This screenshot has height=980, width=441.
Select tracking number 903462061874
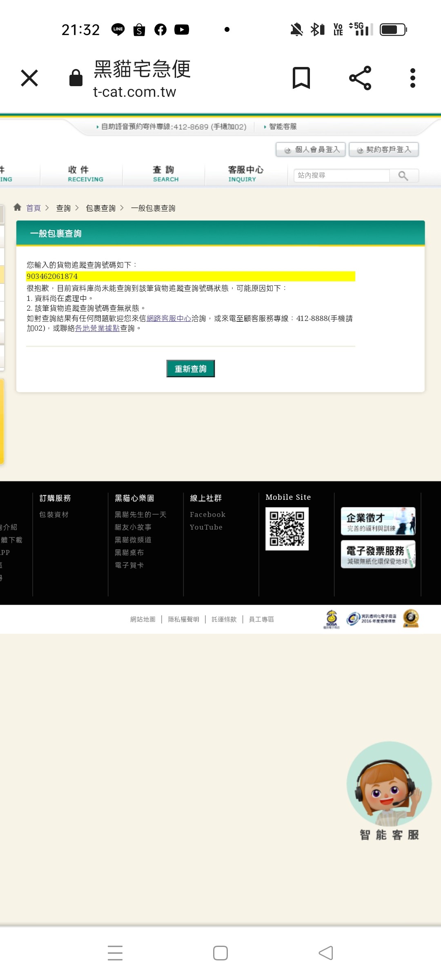coord(52,276)
